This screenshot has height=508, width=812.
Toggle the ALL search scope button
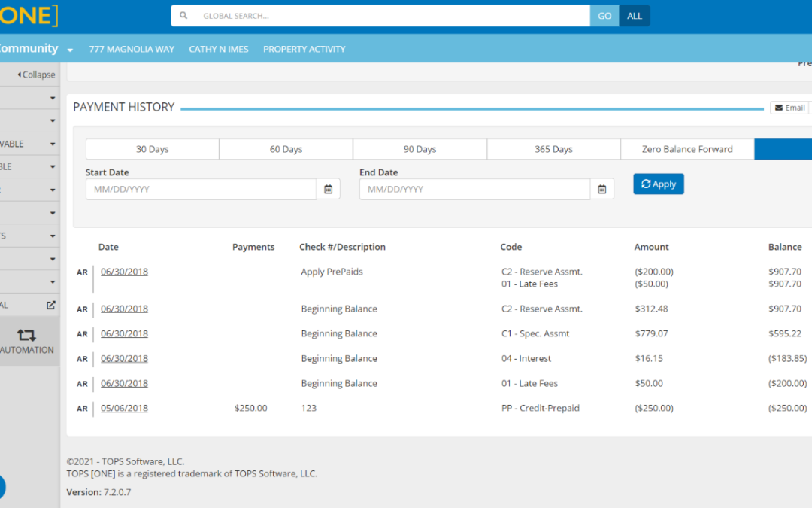[x=635, y=16]
